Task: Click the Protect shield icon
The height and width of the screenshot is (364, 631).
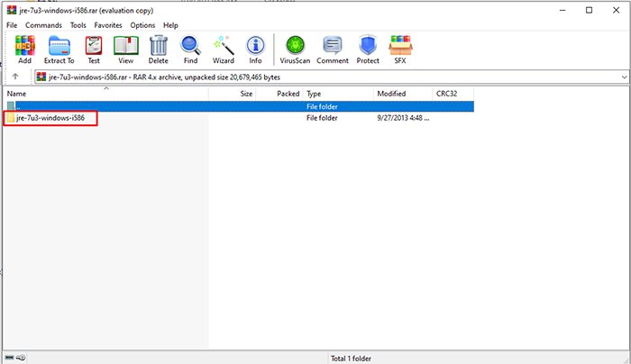Action: (368, 45)
